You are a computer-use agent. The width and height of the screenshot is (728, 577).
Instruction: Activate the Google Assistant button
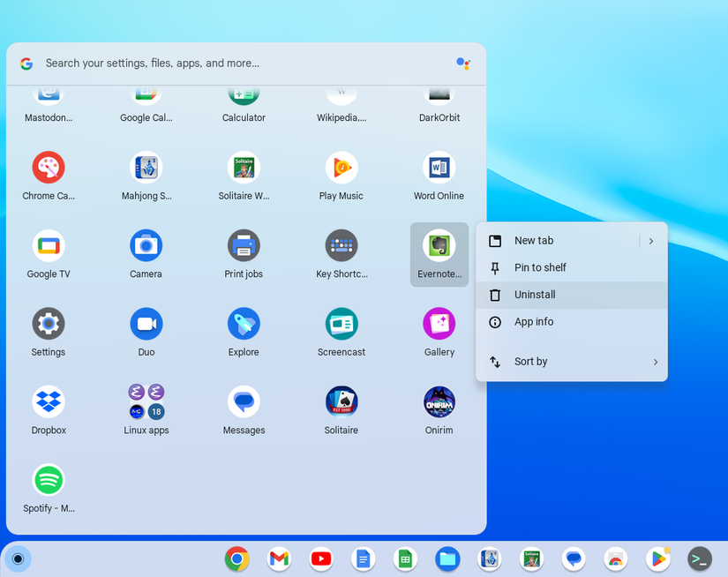pyautogui.click(x=462, y=63)
